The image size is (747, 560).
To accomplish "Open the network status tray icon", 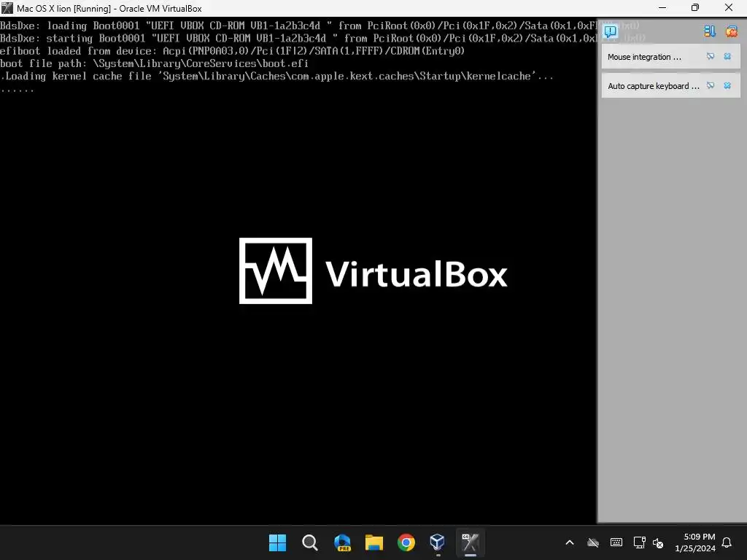I will (639, 542).
